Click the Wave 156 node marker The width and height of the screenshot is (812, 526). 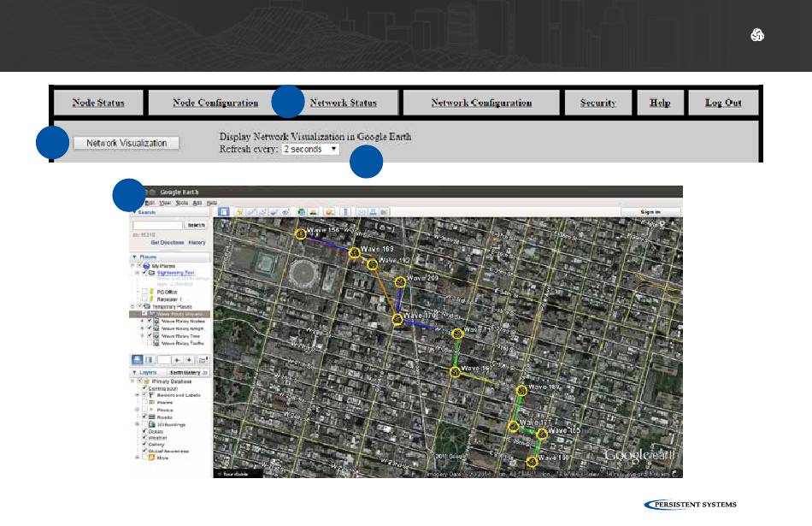click(x=301, y=234)
